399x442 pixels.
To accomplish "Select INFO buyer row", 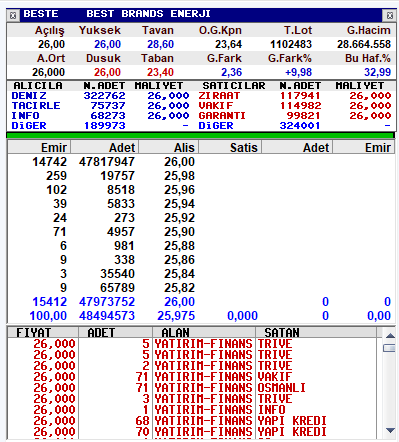I will (x=101, y=116).
